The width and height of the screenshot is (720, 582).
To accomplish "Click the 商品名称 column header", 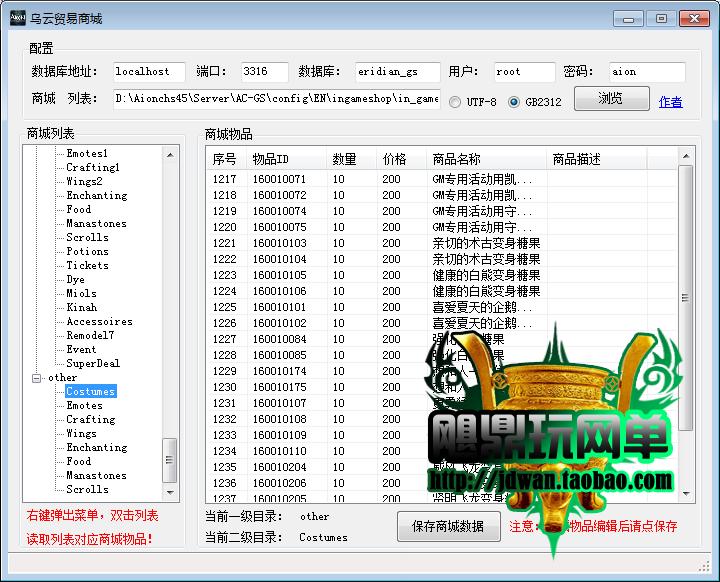I will tap(485, 159).
